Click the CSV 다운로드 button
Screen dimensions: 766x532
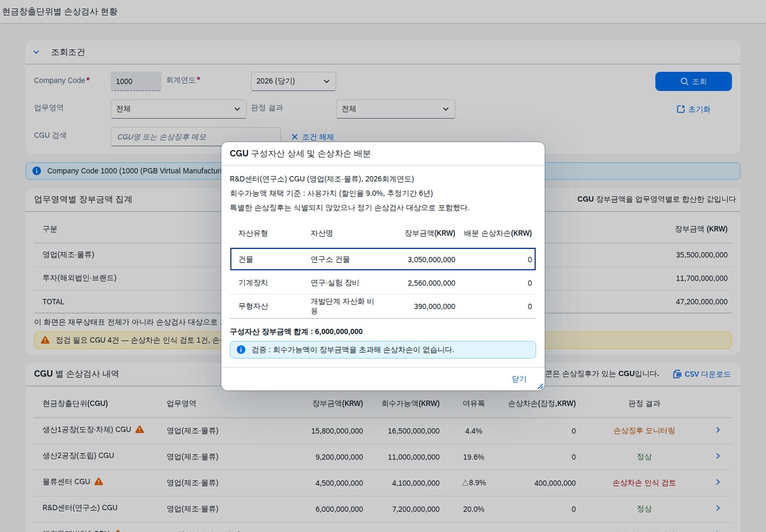(x=702, y=374)
